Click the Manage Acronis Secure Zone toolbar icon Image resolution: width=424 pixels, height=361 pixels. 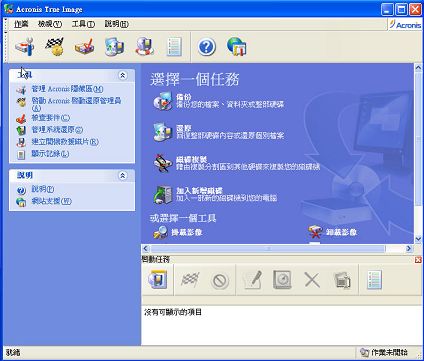25,46
